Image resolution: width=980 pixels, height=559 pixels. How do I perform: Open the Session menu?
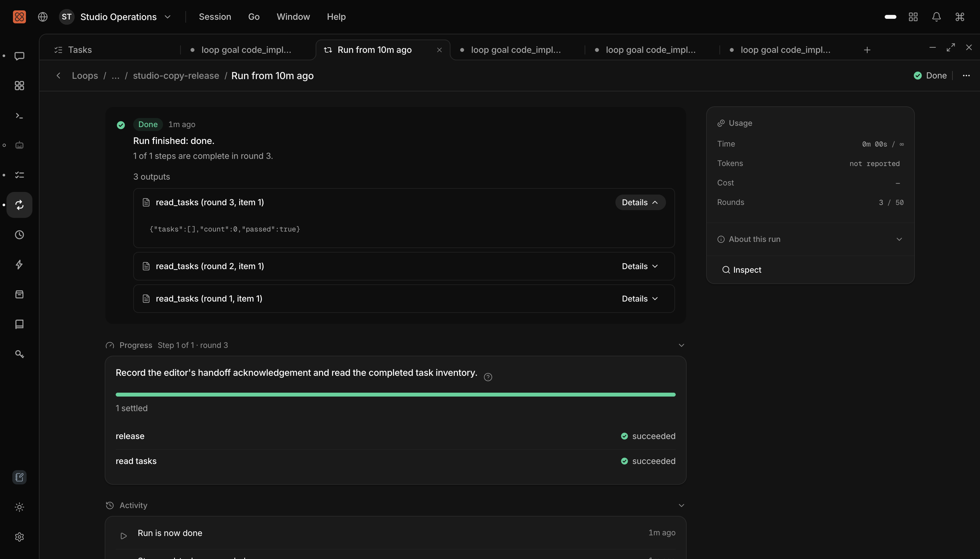click(215, 17)
